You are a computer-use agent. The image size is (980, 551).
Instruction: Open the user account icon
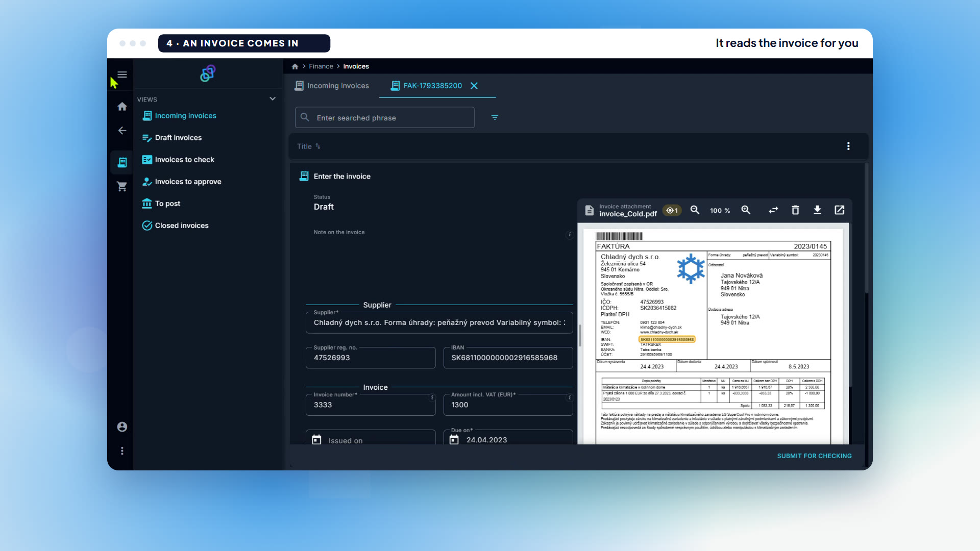coord(122,427)
